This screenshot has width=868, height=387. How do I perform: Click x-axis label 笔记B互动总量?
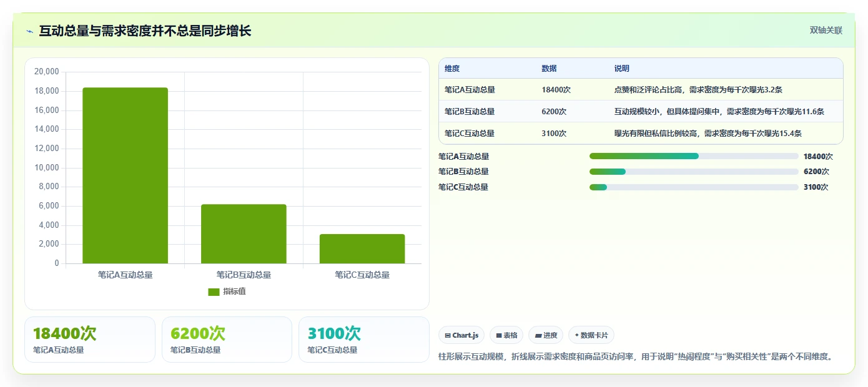pos(244,275)
